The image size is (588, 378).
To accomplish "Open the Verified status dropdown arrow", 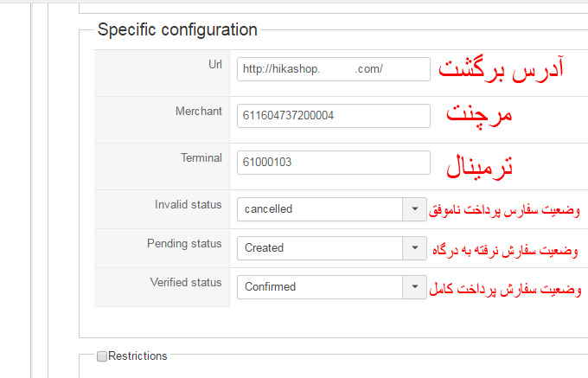I will 413,286.
